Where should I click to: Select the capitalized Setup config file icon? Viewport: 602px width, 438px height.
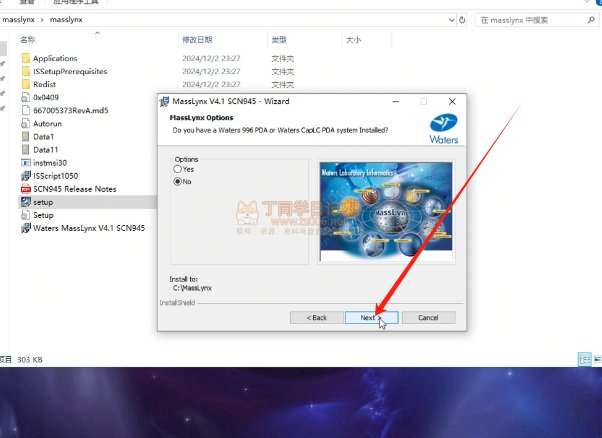(26, 215)
